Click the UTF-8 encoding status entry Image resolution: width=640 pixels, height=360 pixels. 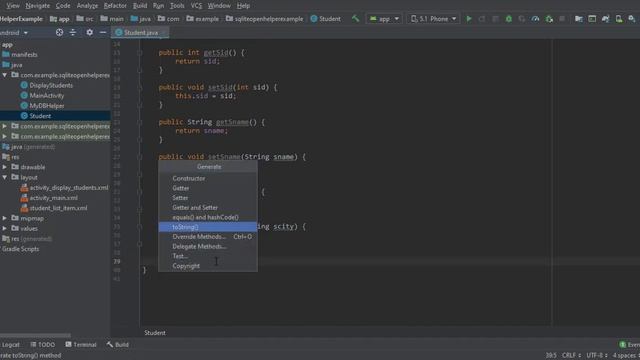pyautogui.click(x=597, y=356)
